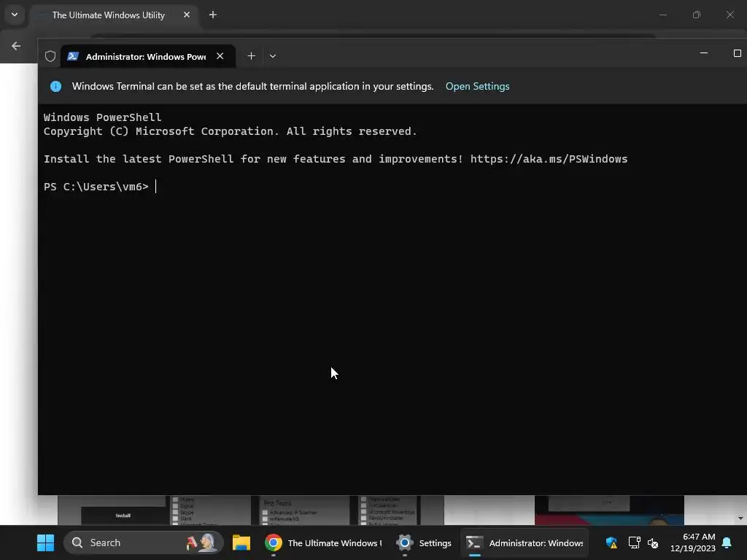
Task: Click the PowerShell prompt input area
Action: tap(156, 187)
